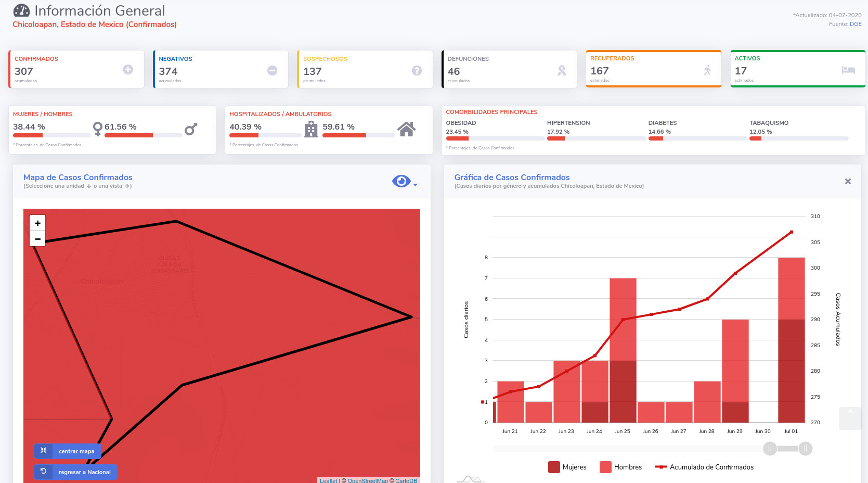This screenshot has height=483, width=868.
Task: Click the Tabaquismo 12.05 % value
Action: (x=760, y=132)
